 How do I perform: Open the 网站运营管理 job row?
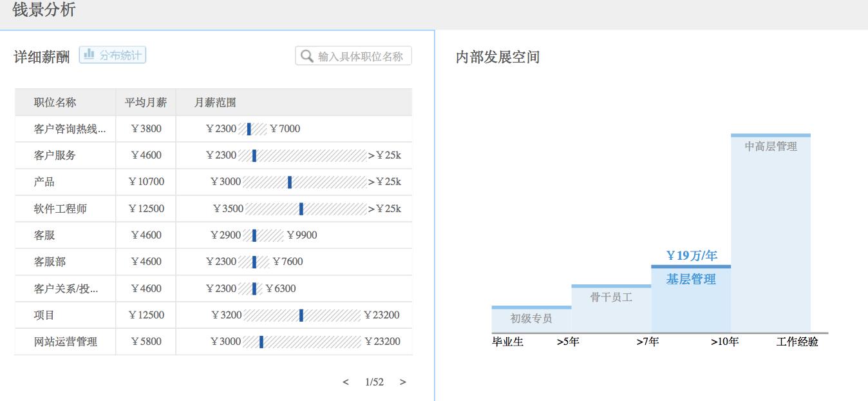[x=213, y=342]
